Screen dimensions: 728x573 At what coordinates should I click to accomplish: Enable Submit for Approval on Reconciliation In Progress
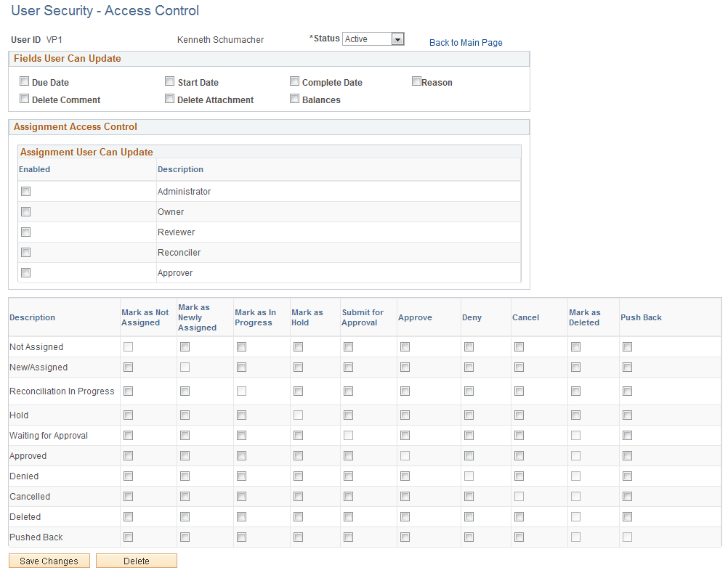[348, 391]
